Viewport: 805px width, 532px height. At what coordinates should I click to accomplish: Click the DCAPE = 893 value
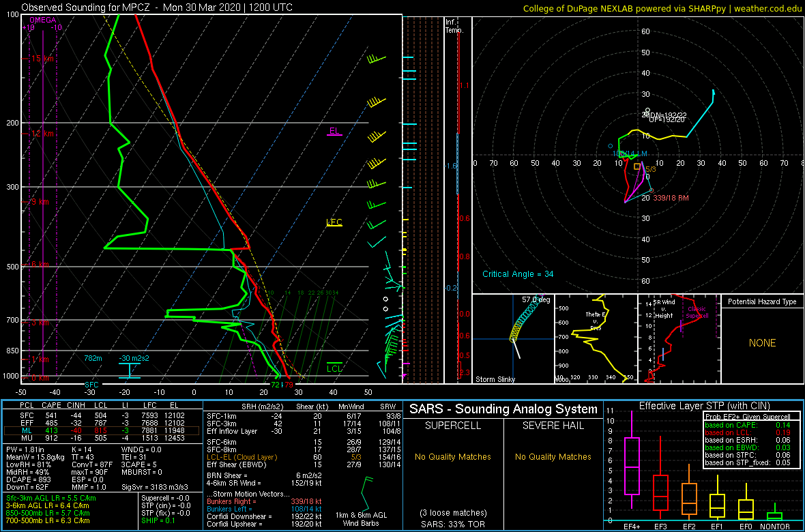(x=29, y=478)
